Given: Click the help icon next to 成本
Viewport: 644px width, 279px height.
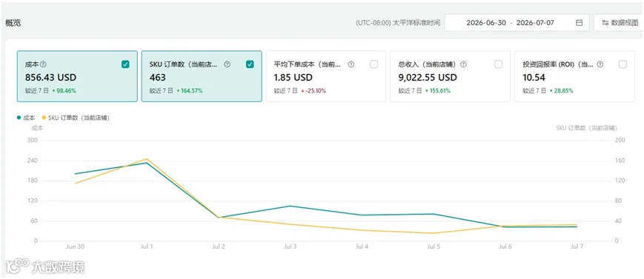Looking at the screenshot, I should pos(44,64).
